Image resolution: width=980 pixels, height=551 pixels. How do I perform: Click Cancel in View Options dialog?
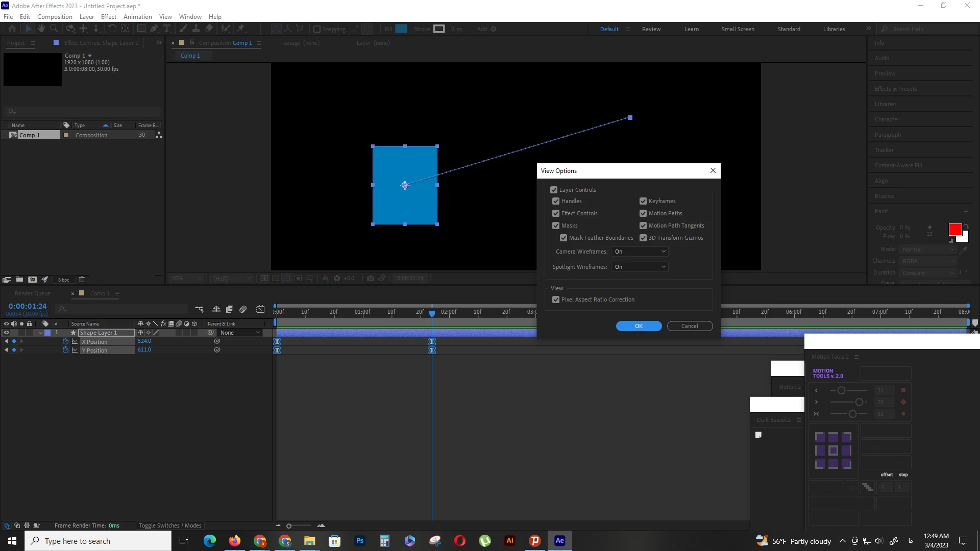click(x=690, y=326)
